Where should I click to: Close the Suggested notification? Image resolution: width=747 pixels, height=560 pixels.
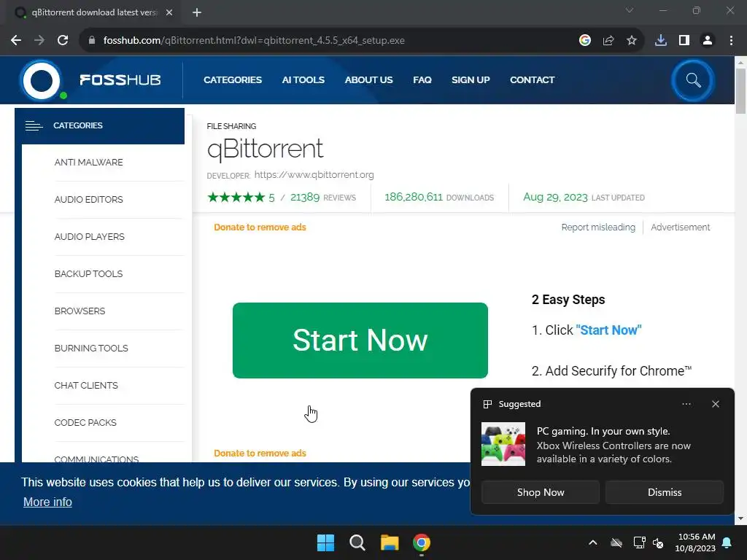(716, 404)
